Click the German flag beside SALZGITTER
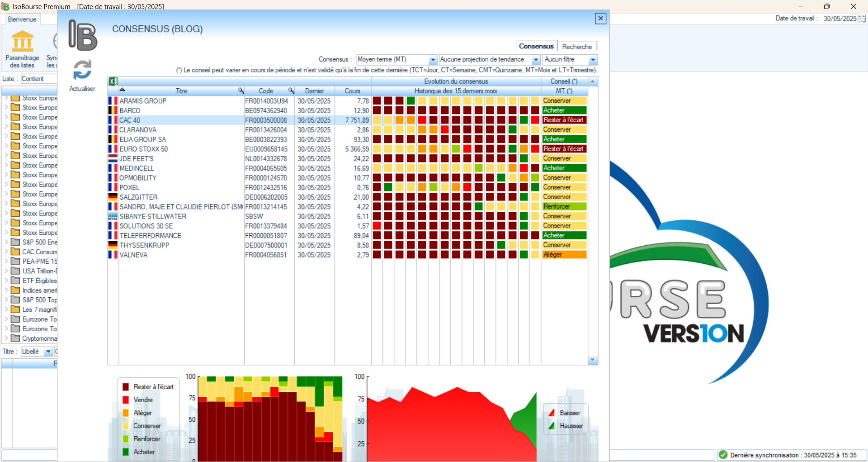The width and height of the screenshot is (868, 462). point(113,197)
